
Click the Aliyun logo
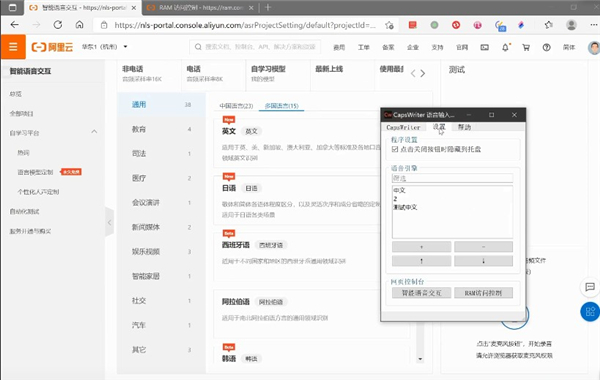(x=52, y=47)
